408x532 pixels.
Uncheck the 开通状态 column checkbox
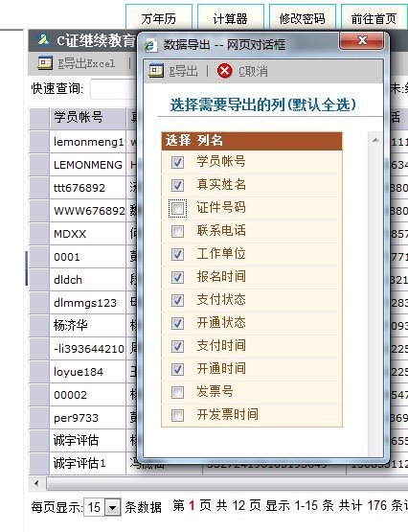point(177,323)
